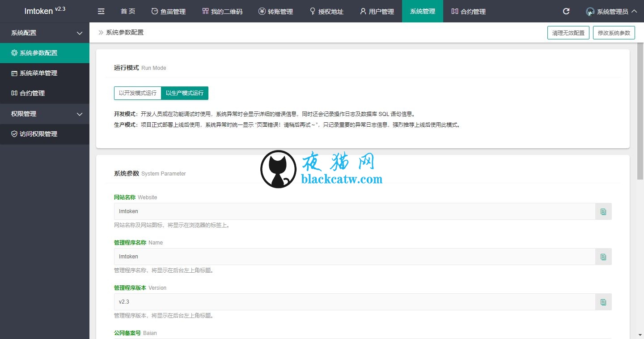
Task: Click the yen icon beside 转账管理
Action: click(x=262, y=11)
